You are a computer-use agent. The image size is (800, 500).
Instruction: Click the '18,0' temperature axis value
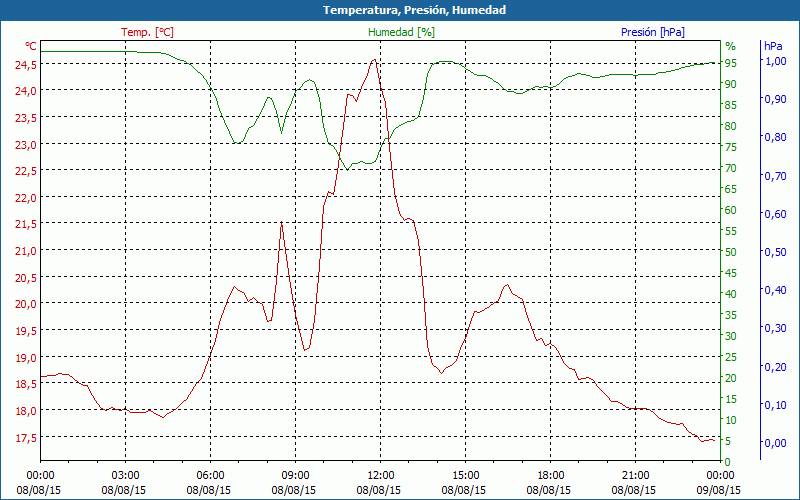26,411
